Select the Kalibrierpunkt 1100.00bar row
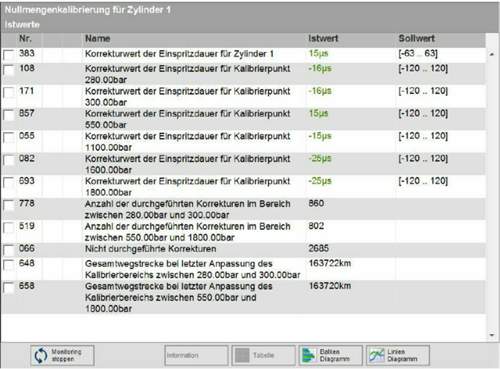 (x=243, y=142)
